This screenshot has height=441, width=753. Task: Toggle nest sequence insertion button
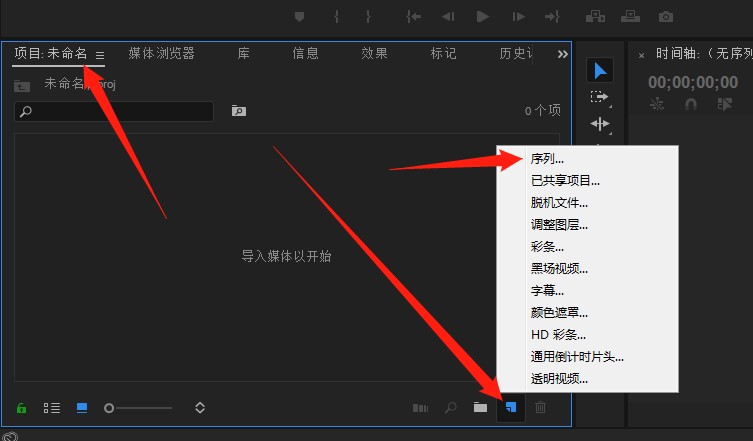(x=656, y=104)
